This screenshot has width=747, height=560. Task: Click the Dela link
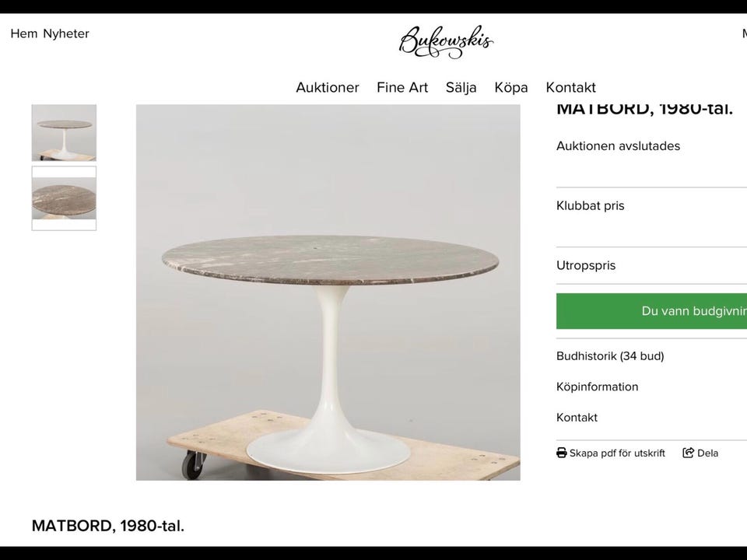(x=707, y=452)
